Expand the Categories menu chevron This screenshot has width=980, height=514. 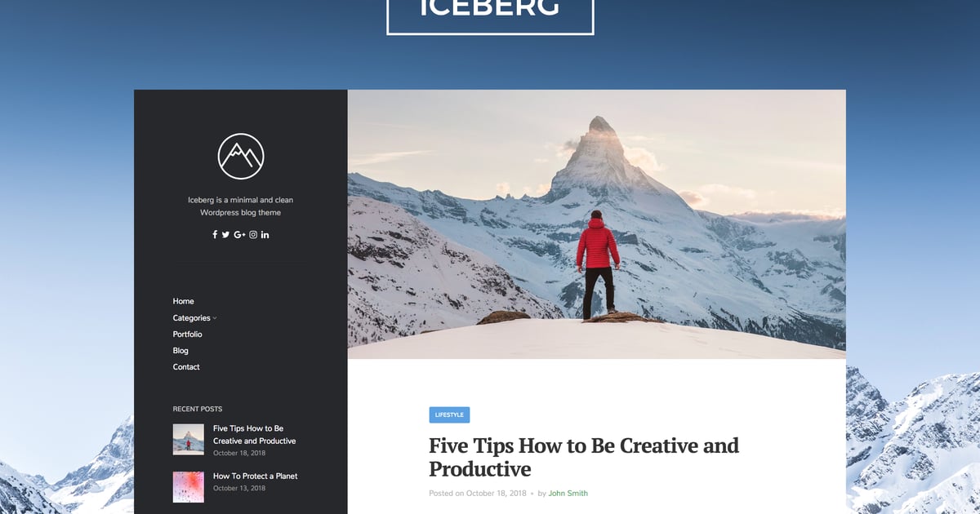coord(215,318)
